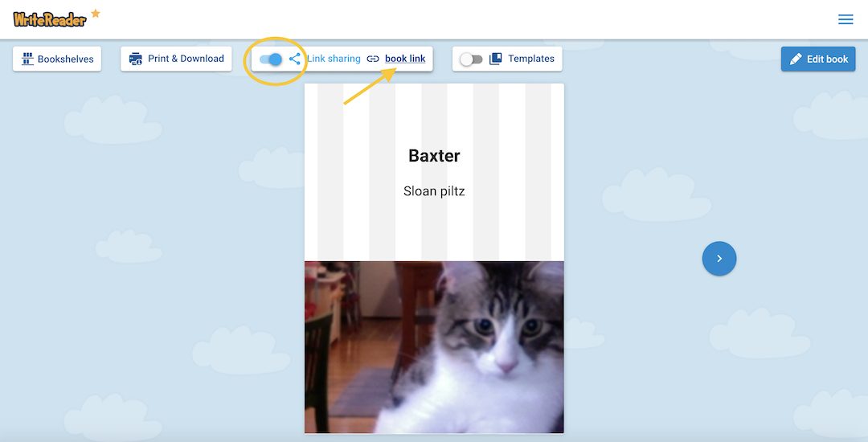Open the Bookshelves button
Screen dimensions: 868x442
[57, 59]
